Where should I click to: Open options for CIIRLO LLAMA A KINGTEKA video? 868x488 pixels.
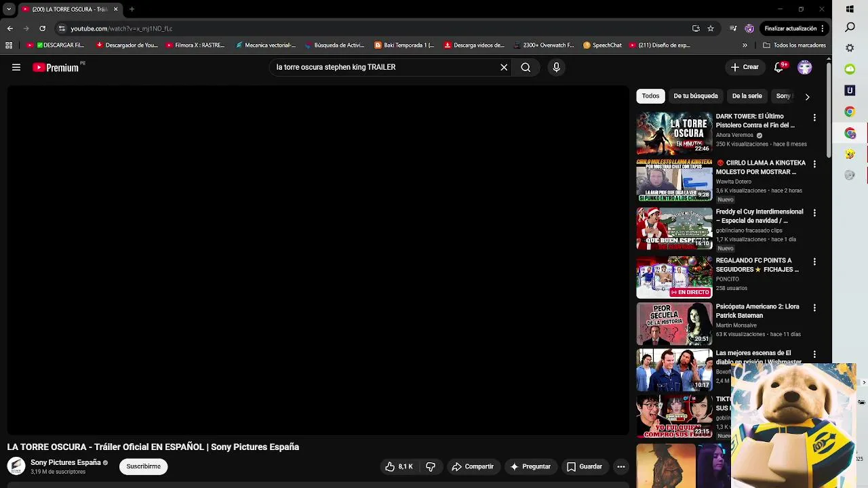[814, 164]
